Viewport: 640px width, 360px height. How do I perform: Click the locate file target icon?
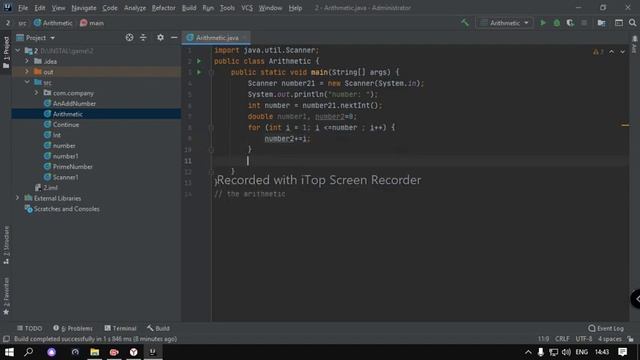(x=129, y=38)
